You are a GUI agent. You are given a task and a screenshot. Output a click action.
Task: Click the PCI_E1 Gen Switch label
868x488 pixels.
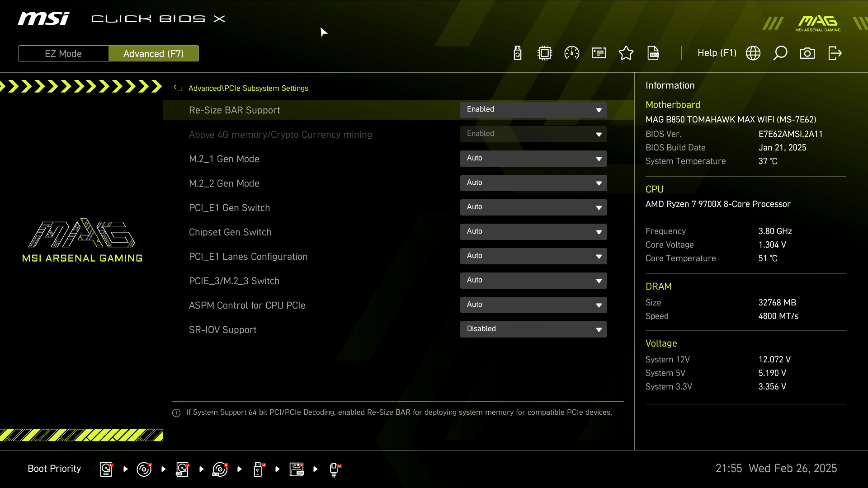[x=229, y=208]
